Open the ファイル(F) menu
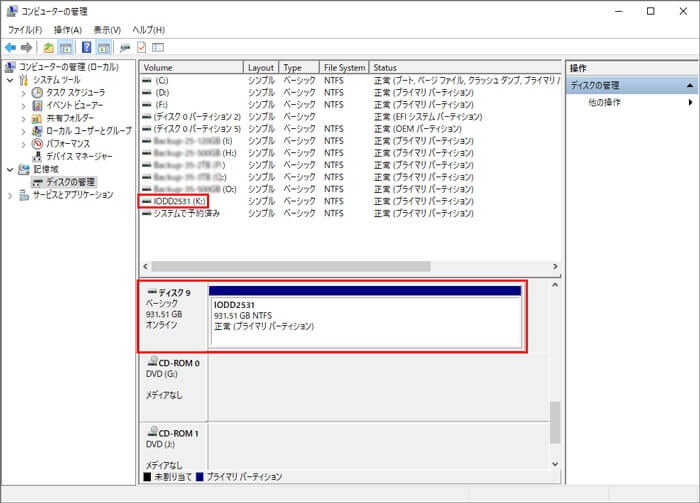 (x=25, y=30)
